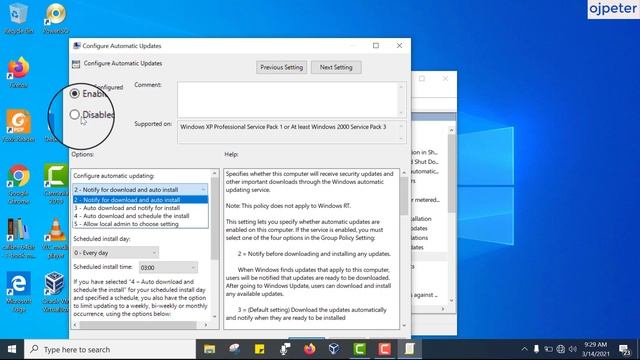Open the network icon in system tray
The width and height of the screenshot is (640, 360).
point(561,349)
